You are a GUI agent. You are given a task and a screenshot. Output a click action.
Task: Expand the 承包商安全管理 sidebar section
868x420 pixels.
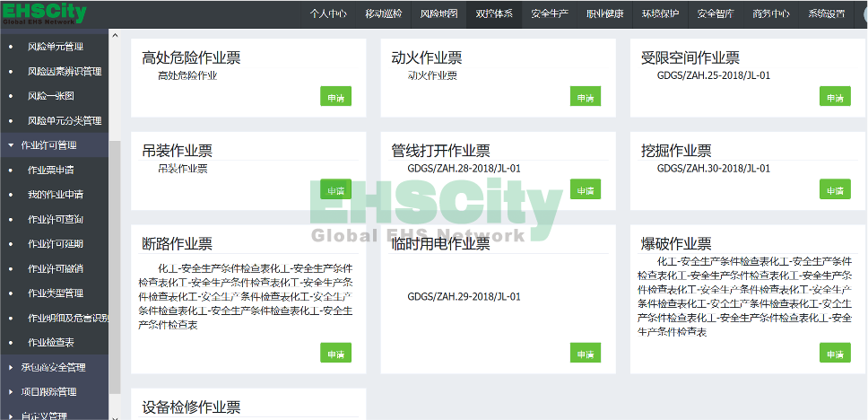[54, 367]
